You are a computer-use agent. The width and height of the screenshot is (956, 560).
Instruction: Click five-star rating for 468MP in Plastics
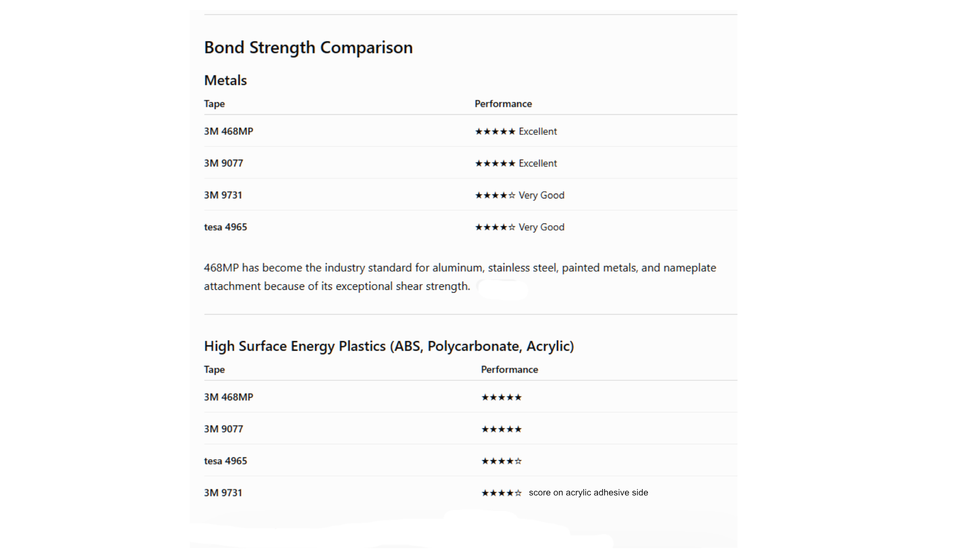501,398
